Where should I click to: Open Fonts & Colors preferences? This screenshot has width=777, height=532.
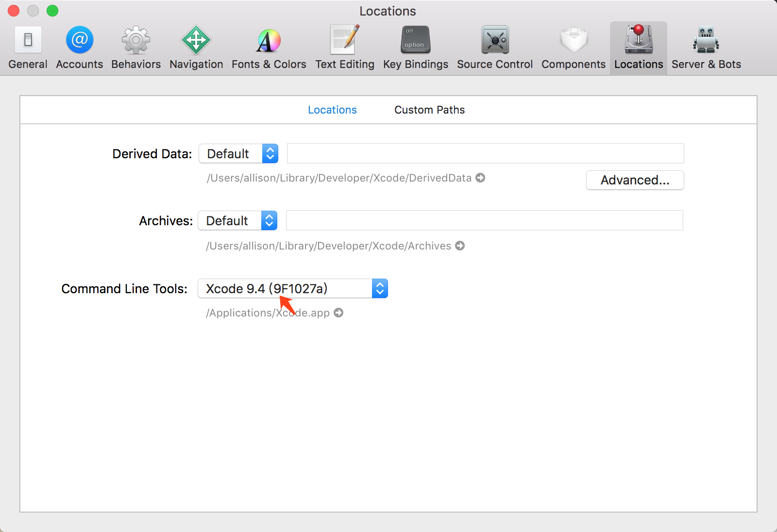coord(269,48)
